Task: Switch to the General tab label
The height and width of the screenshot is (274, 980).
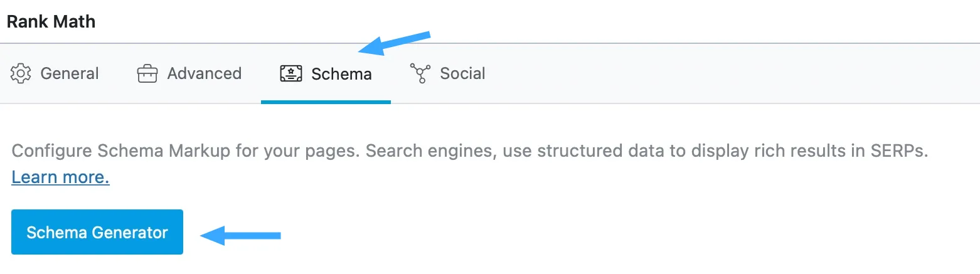Action: [70, 73]
